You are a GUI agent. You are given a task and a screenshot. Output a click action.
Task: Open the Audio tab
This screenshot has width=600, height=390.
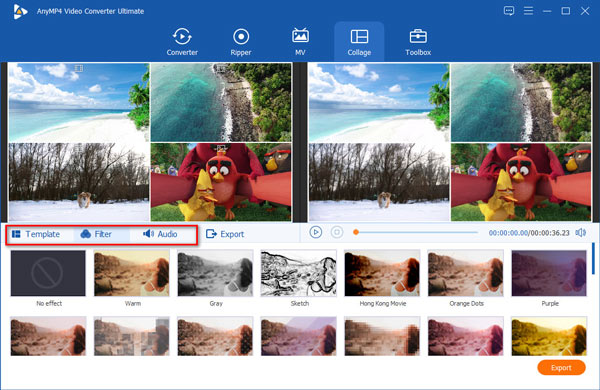(x=160, y=234)
